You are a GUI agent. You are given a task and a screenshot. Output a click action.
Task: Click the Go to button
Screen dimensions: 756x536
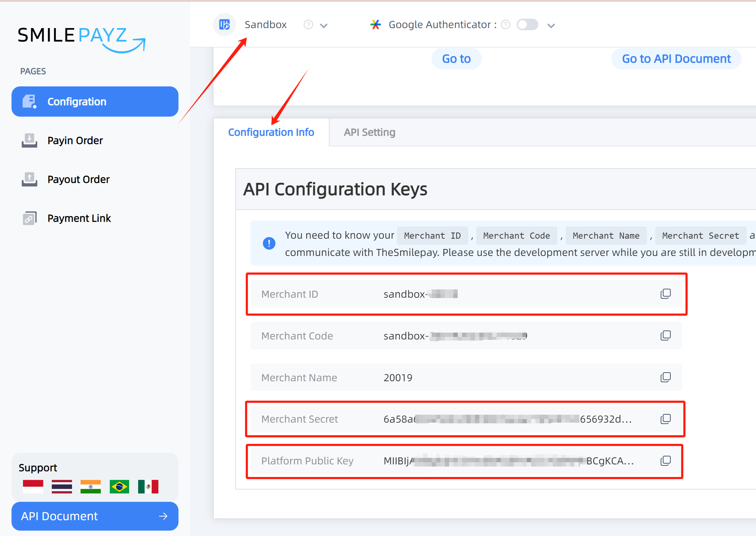click(x=456, y=59)
